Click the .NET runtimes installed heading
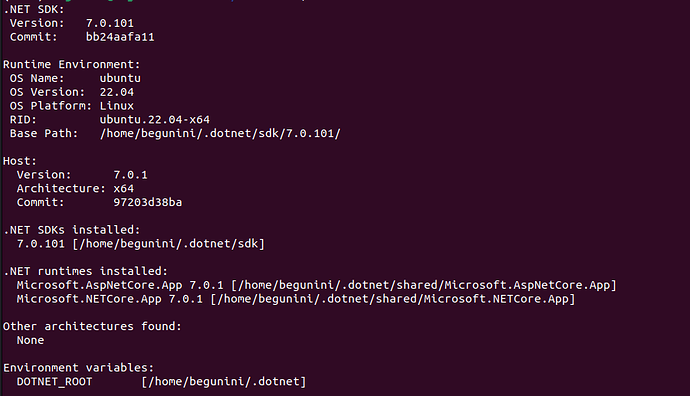 85,271
